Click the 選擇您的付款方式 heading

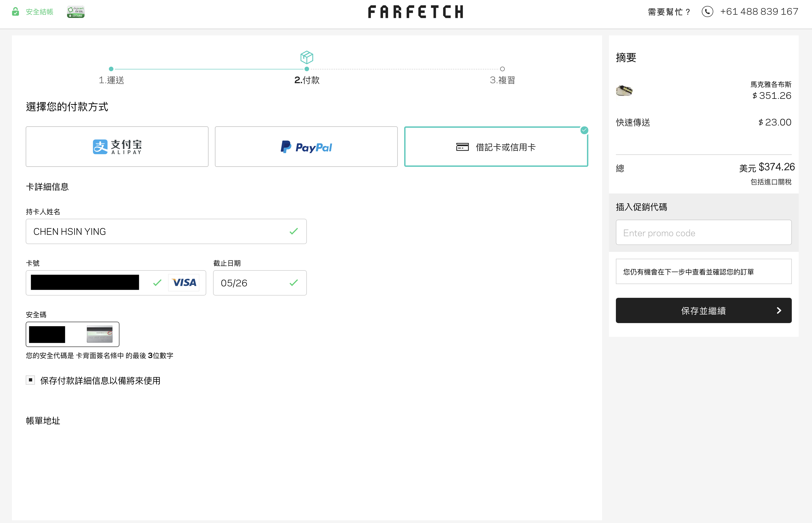[67, 107]
